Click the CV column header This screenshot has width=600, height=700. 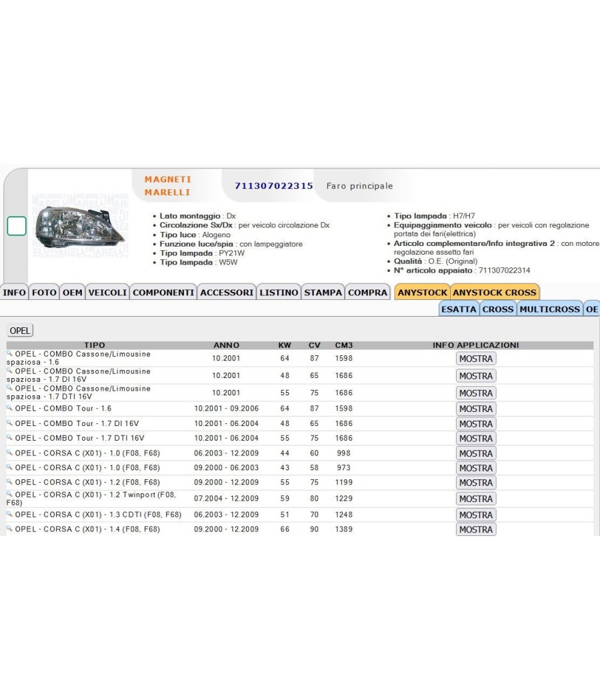314,345
